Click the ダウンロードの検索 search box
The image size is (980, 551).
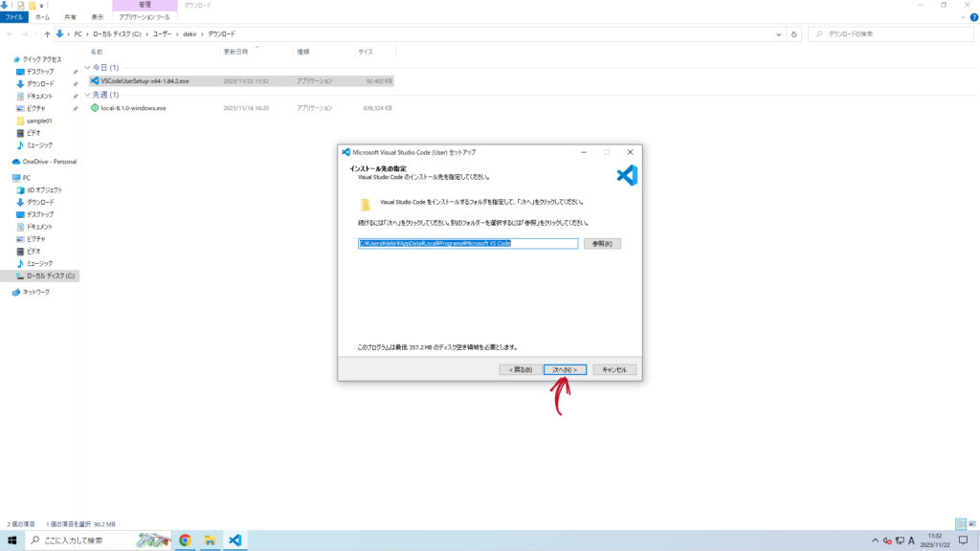point(891,34)
